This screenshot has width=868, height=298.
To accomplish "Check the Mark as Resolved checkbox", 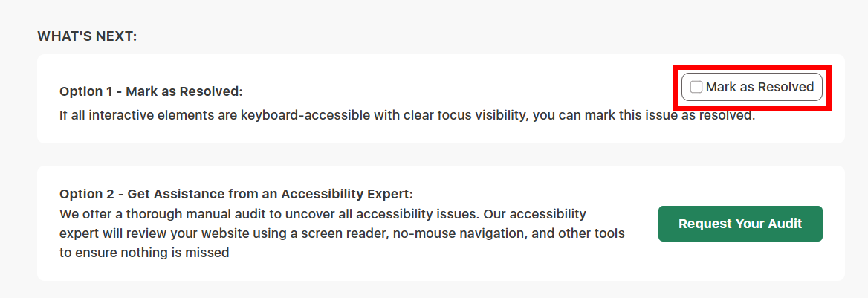I will click(696, 87).
